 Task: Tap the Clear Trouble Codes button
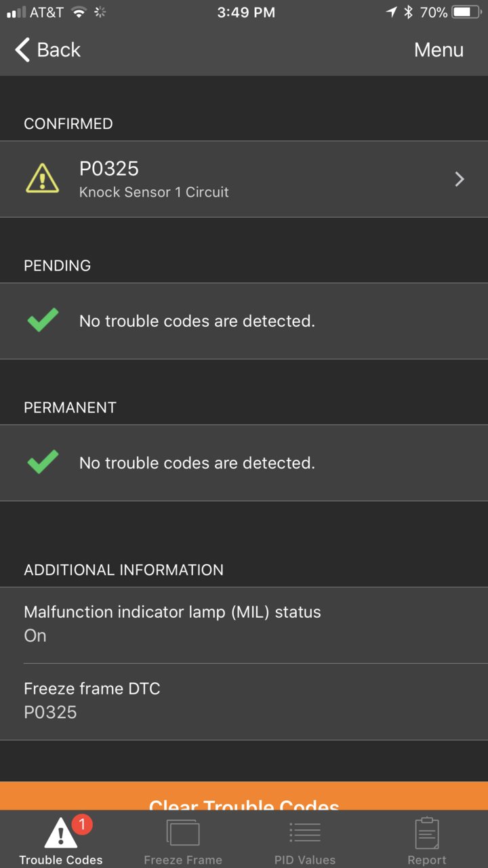click(244, 796)
